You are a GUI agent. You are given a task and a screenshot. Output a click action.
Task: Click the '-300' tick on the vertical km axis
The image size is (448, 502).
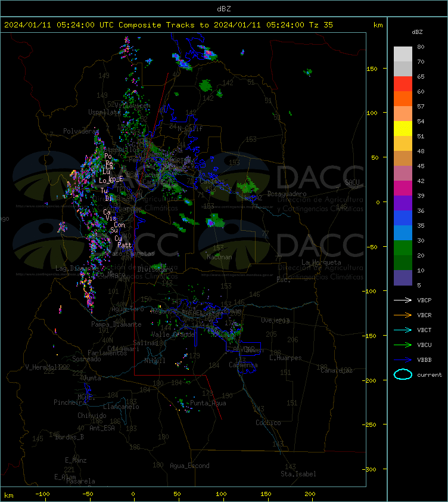pos(369,469)
